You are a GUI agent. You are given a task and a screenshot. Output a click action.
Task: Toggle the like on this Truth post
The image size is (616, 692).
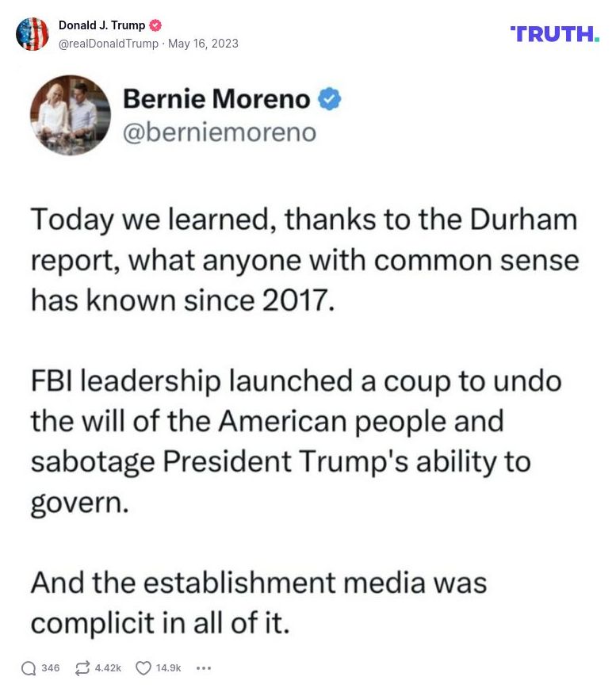(x=143, y=667)
